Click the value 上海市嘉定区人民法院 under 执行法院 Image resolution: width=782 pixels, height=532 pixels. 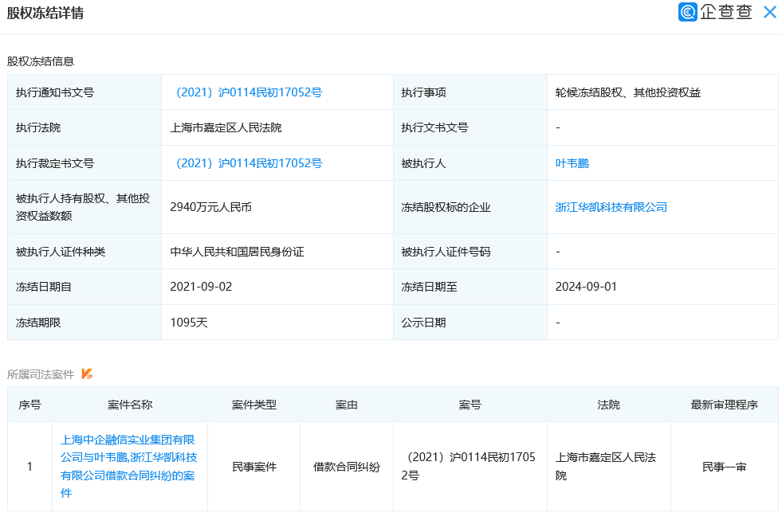coord(226,127)
